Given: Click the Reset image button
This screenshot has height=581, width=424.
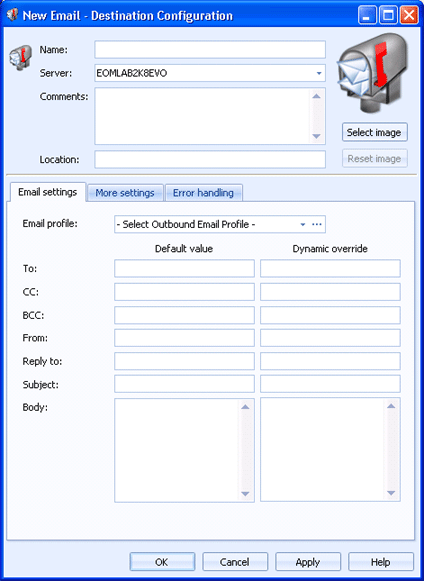Looking at the screenshot, I should coord(374,159).
